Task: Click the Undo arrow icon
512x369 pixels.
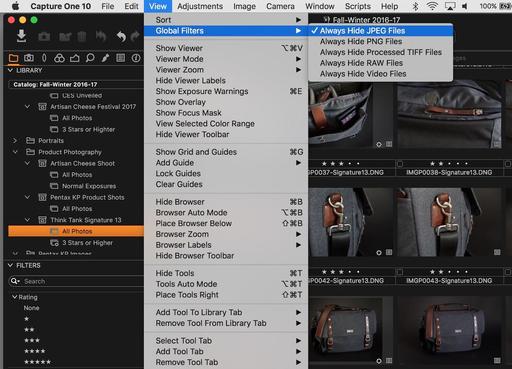Action: tap(121, 36)
